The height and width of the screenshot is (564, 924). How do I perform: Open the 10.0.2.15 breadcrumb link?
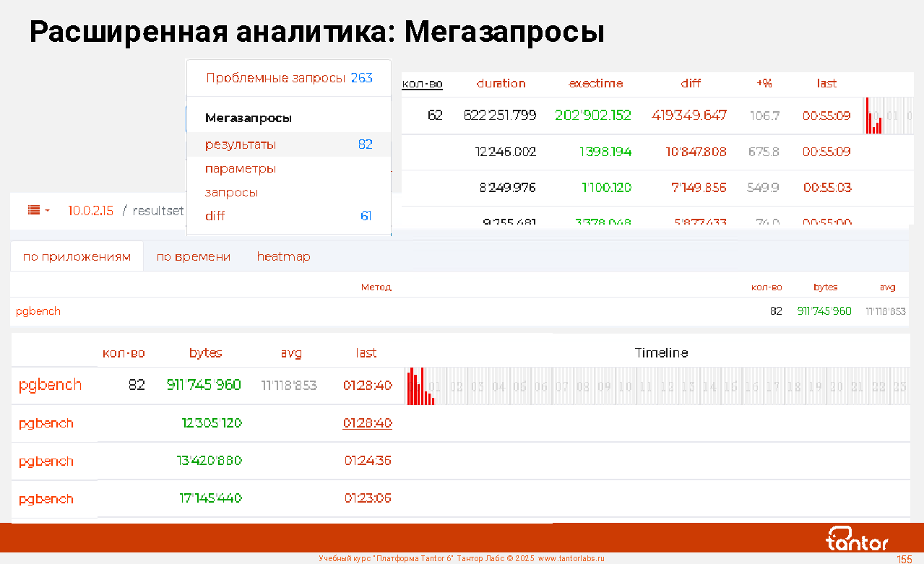coord(90,211)
